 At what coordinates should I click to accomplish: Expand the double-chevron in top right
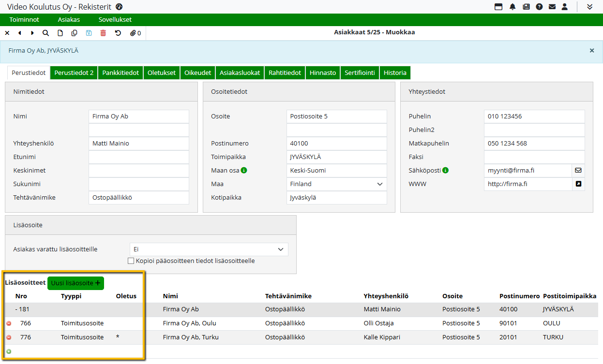[x=589, y=7]
